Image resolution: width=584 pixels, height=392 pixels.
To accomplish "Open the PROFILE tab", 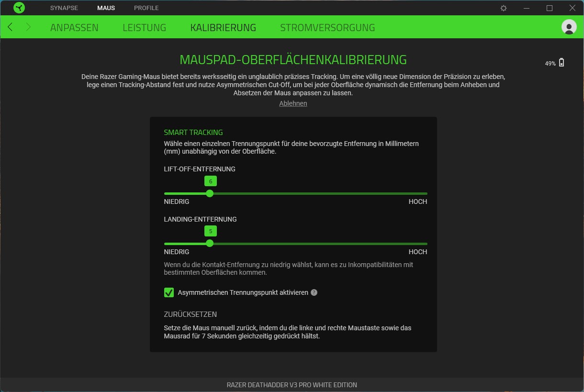I will pyautogui.click(x=146, y=8).
